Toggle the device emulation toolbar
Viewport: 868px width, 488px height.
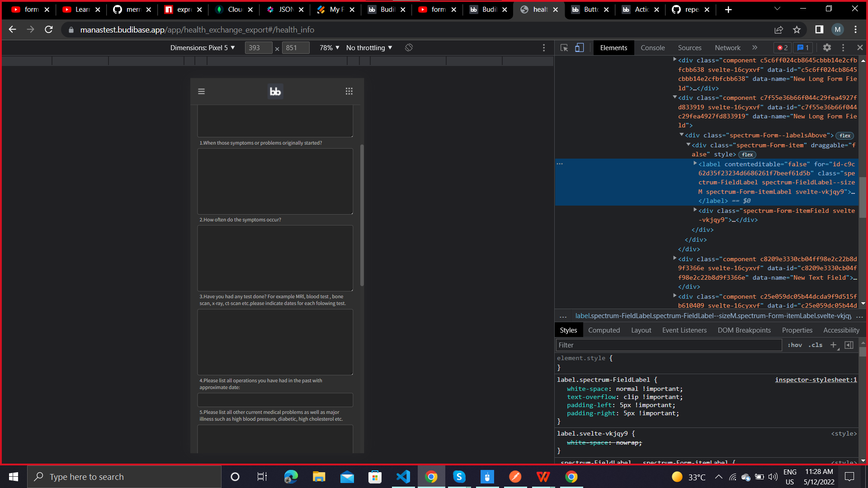(580, 47)
